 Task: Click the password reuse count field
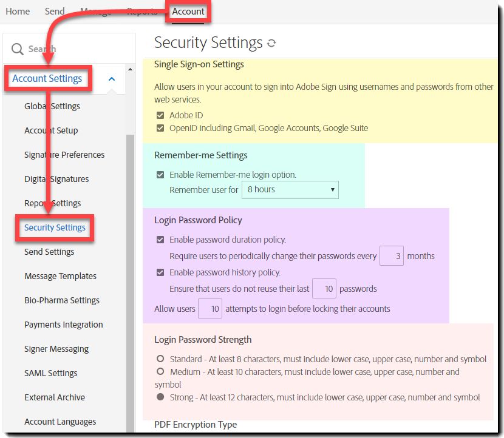pos(324,289)
